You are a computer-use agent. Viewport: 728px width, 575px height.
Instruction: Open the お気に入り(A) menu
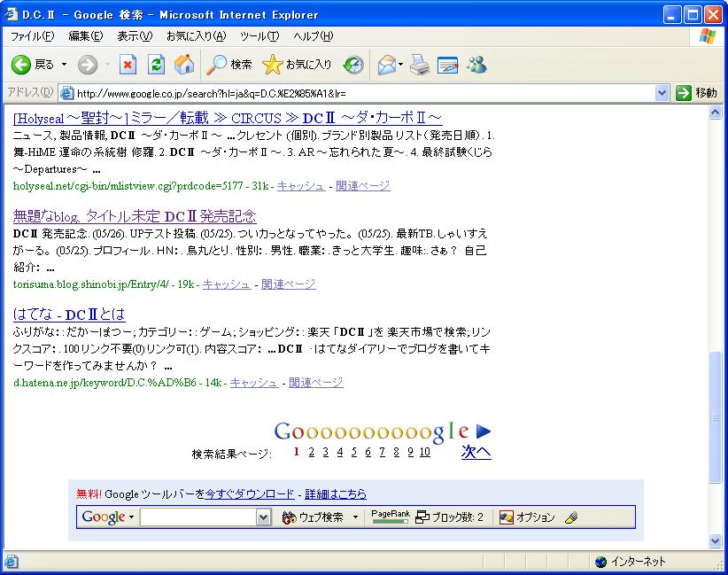coord(196,36)
